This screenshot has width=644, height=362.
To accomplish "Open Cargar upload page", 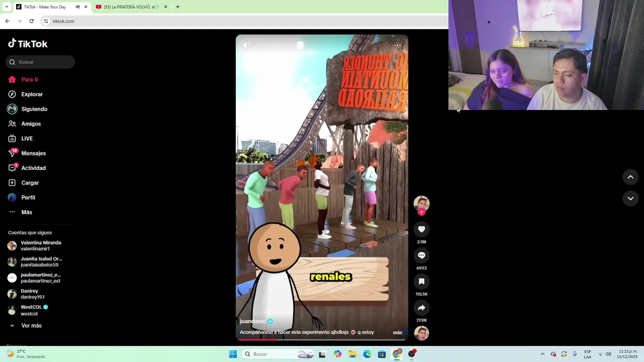I will coord(24,183).
